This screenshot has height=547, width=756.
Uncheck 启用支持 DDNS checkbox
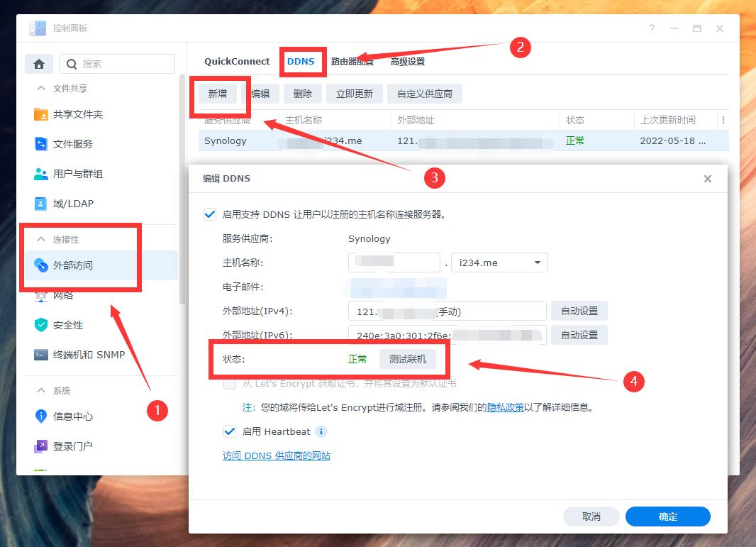209,213
